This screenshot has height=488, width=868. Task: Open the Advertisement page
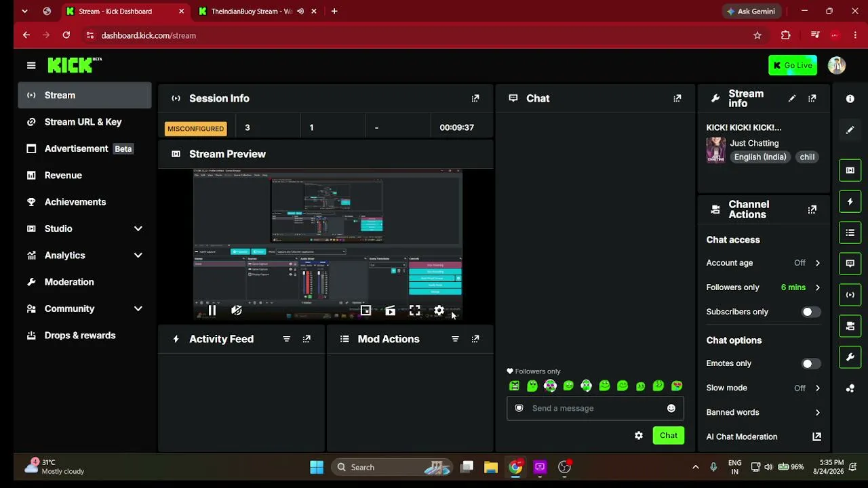click(85, 148)
